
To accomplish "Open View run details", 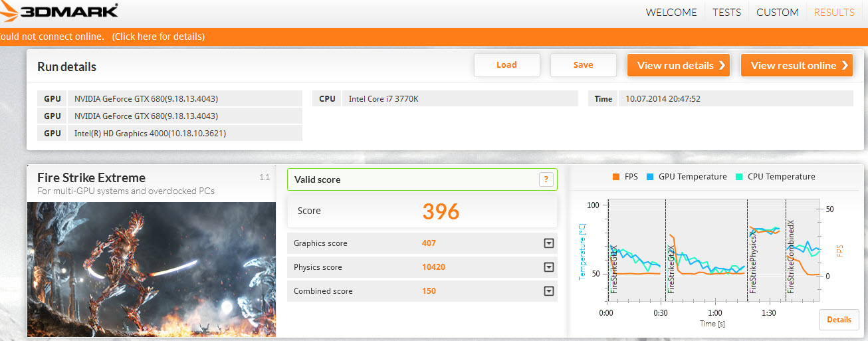I will (x=679, y=65).
